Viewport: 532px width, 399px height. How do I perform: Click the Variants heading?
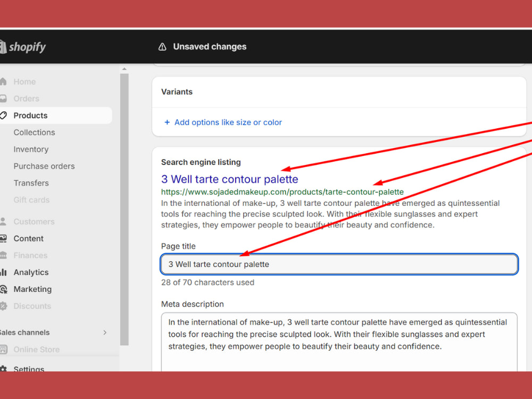pyautogui.click(x=177, y=92)
